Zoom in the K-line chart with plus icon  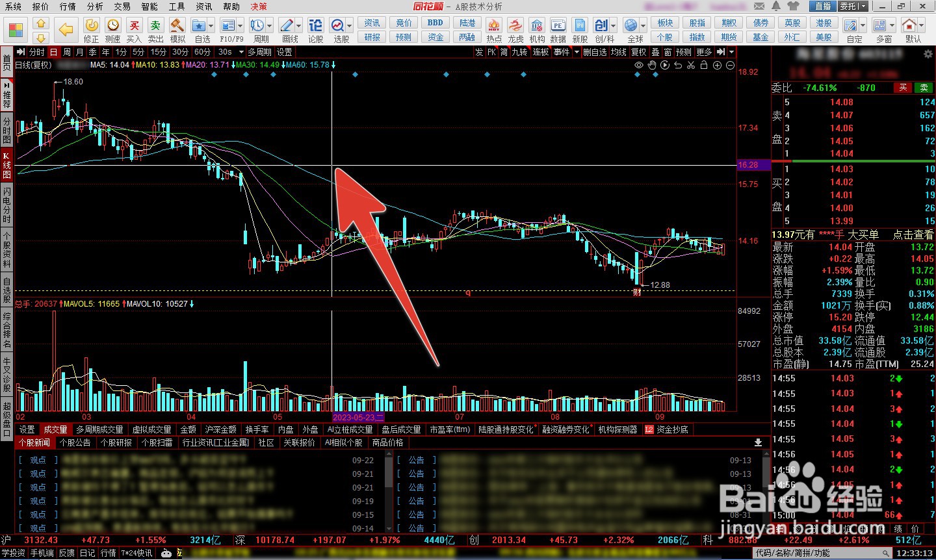(x=717, y=65)
